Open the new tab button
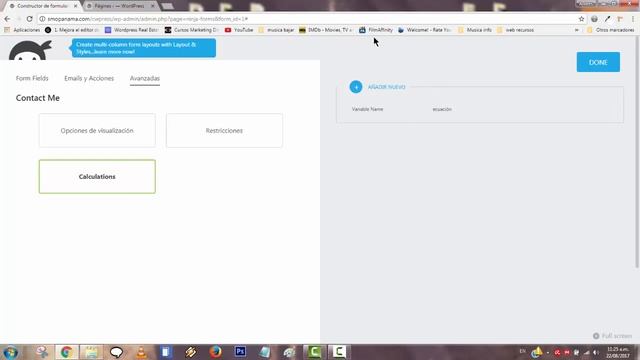Image resolution: width=640 pixels, height=360 pixels. tap(167, 6)
